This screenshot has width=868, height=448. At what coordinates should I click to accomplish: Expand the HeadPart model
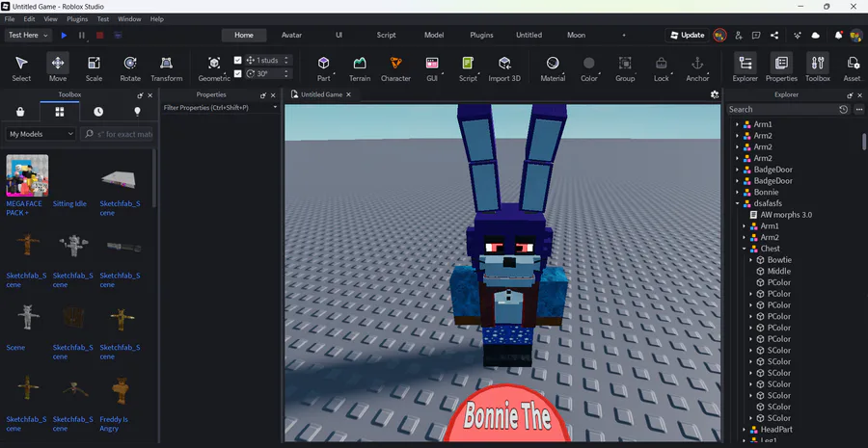pyautogui.click(x=745, y=429)
